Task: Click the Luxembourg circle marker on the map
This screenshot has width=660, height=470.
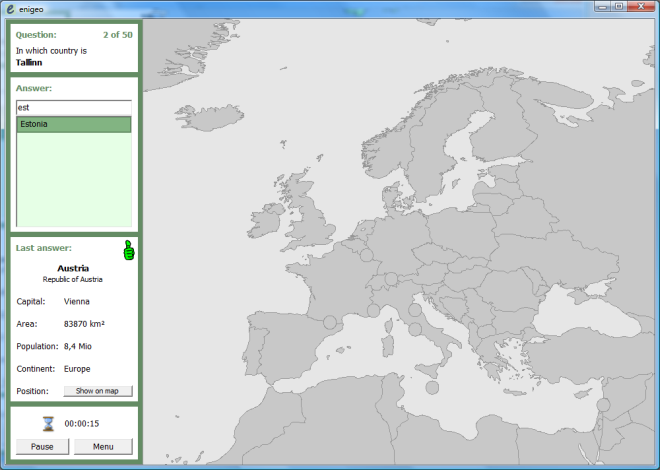Action: [367, 257]
